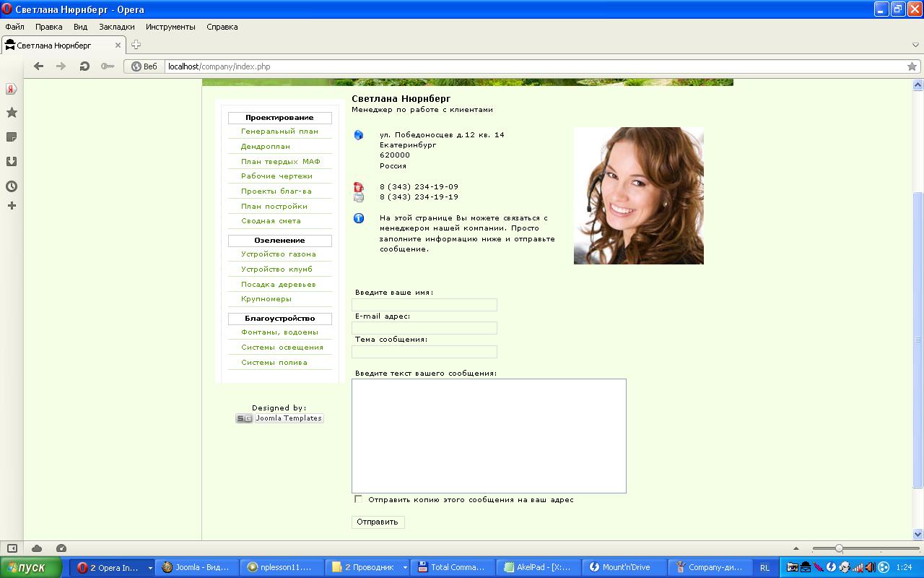Bookmark page with star in address bar
The width and height of the screenshot is (924, 578).
[912, 66]
